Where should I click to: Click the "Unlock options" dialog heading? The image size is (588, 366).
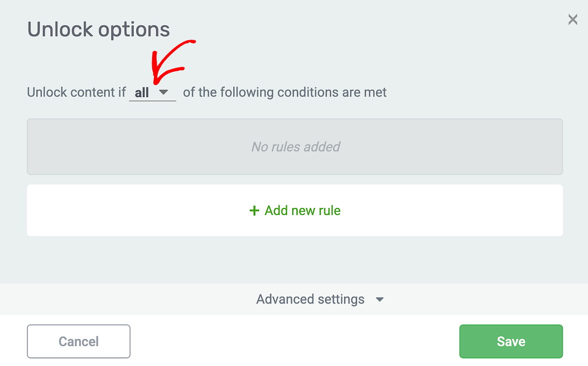[x=99, y=29]
